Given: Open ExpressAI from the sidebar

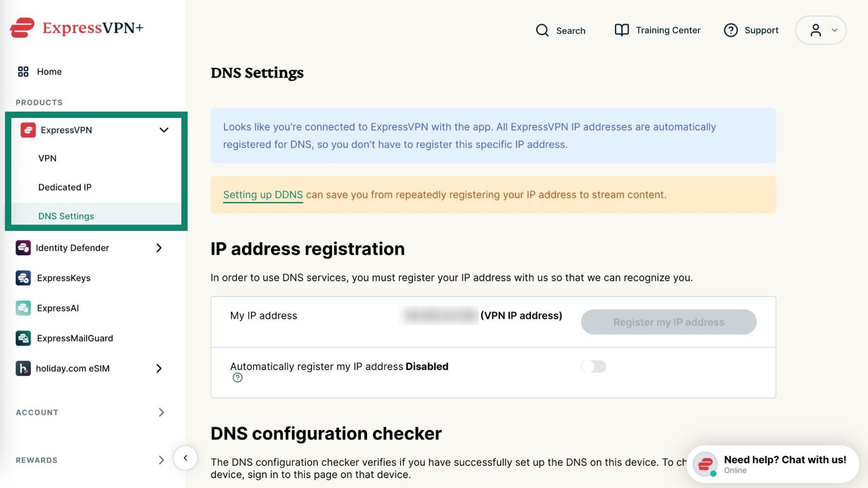Looking at the screenshot, I should pyautogui.click(x=58, y=308).
